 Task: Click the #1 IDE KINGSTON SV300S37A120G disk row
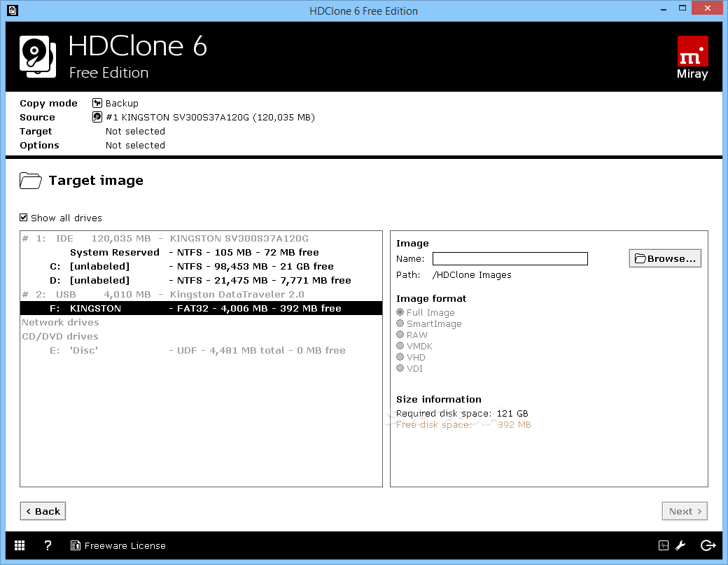[x=201, y=239]
